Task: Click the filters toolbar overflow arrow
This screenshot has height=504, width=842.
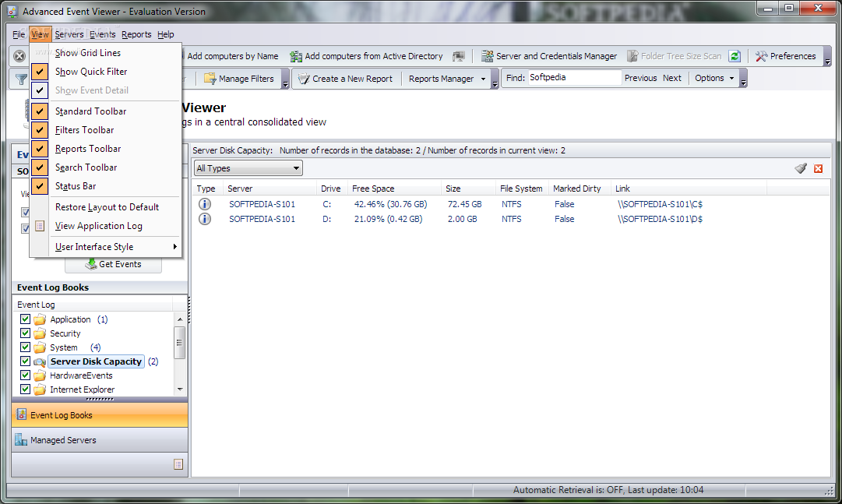Action: [286, 79]
